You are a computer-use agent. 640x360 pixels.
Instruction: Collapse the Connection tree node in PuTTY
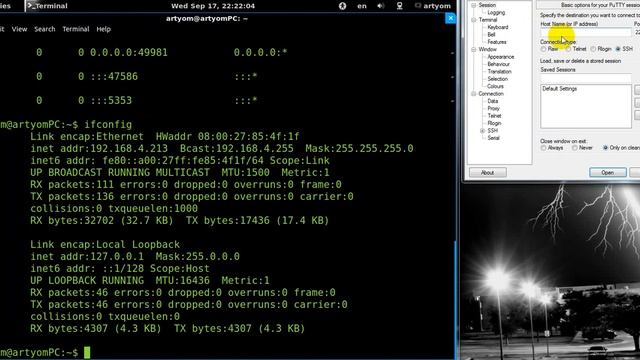[474, 94]
